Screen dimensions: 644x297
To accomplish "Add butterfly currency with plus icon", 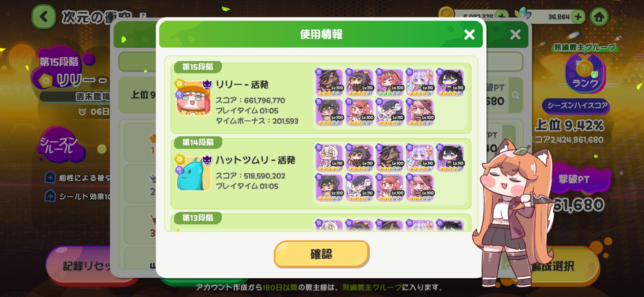I will 578,17.
